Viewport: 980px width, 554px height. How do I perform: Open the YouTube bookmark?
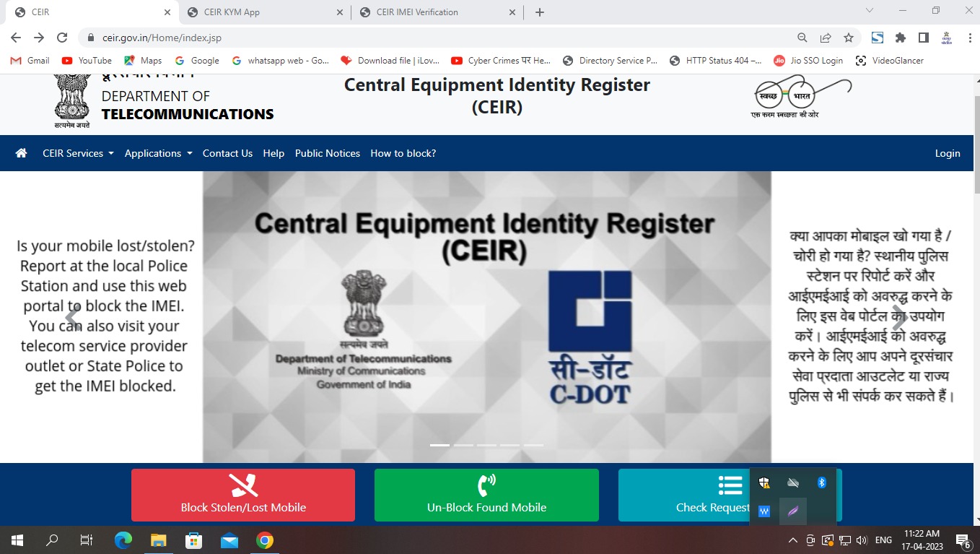click(87, 61)
